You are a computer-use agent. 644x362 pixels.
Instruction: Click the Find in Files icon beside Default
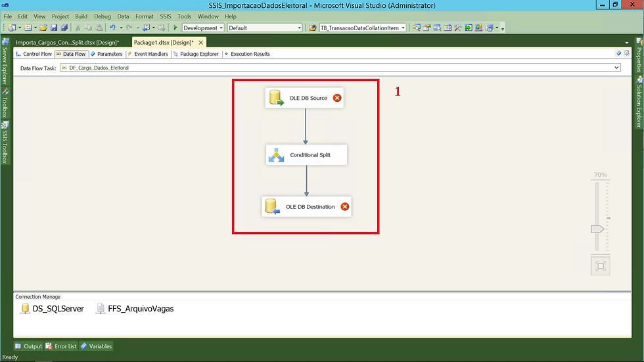313,28
